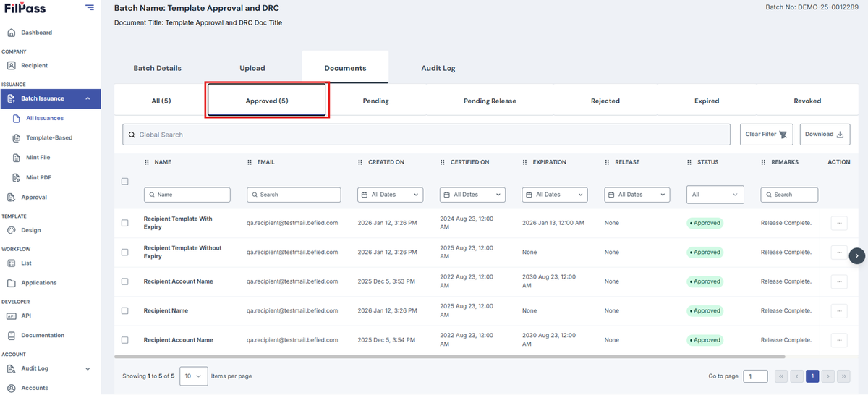868x398 pixels.
Task: Click page 1 in pagination
Action: pos(812,376)
